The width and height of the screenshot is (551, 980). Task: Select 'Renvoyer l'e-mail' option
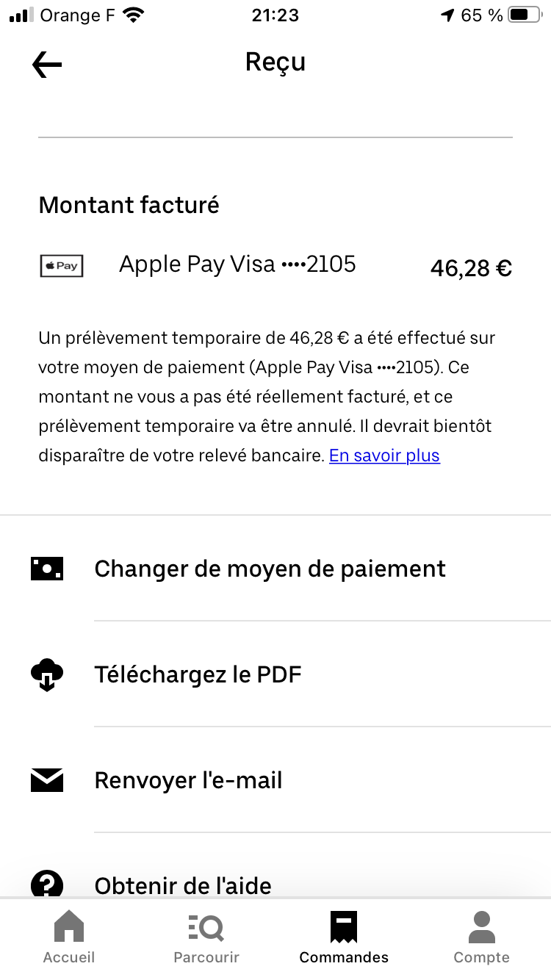click(189, 780)
